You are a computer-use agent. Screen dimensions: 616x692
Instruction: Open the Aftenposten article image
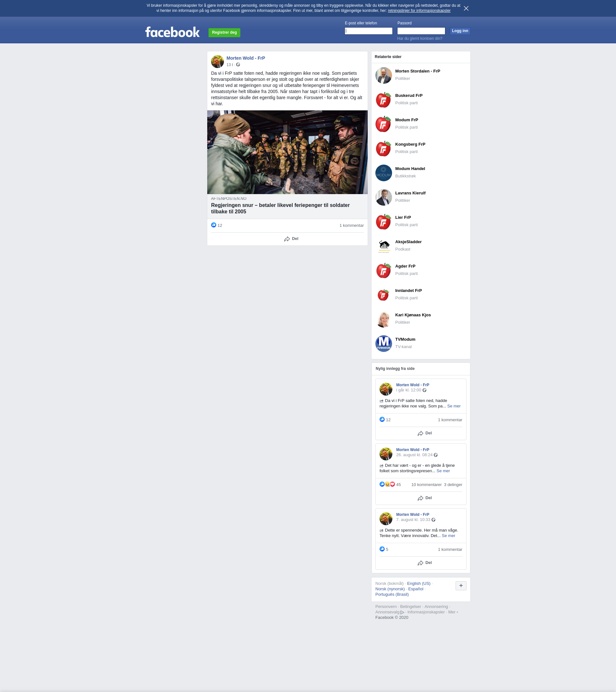click(x=287, y=152)
